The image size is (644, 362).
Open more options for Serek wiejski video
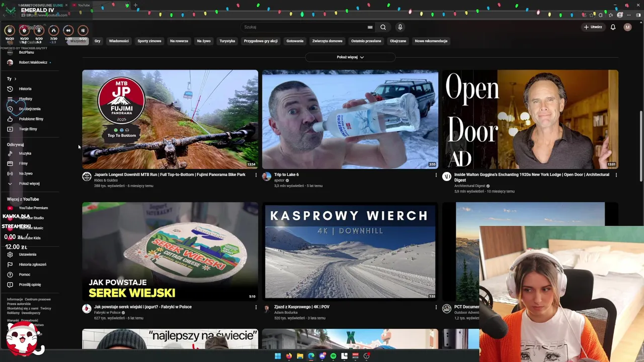click(x=256, y=307)
